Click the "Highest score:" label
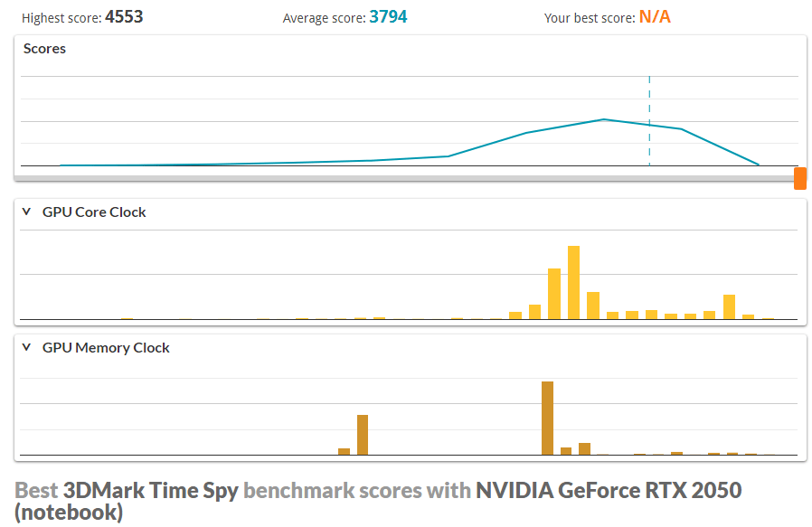812x527 pixels. 61,18
